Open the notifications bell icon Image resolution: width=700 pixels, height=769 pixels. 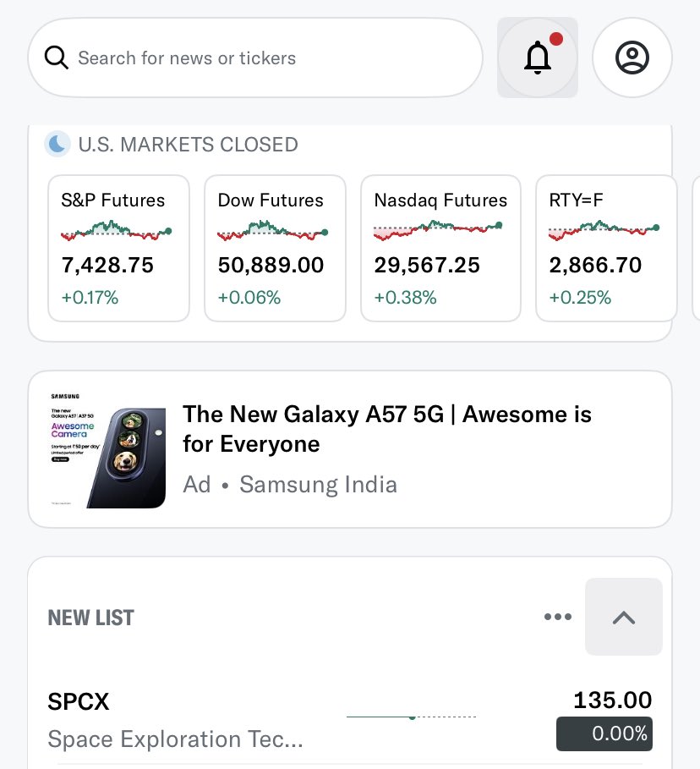click(x=537, y=58)
